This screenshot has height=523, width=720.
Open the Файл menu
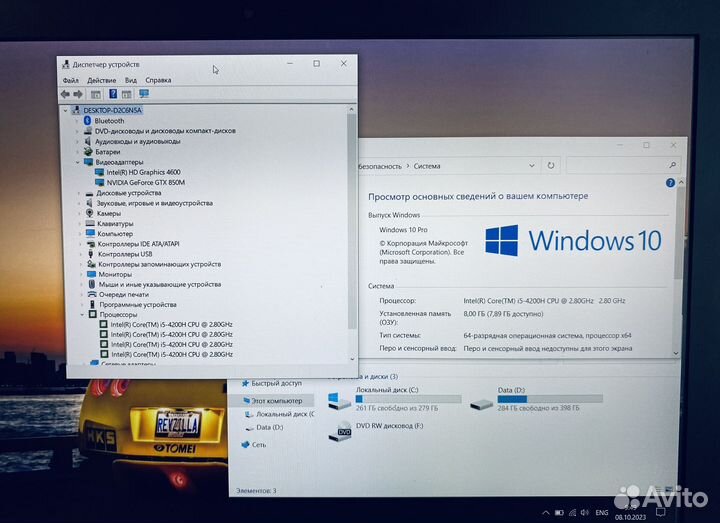[x=71, y=80]
